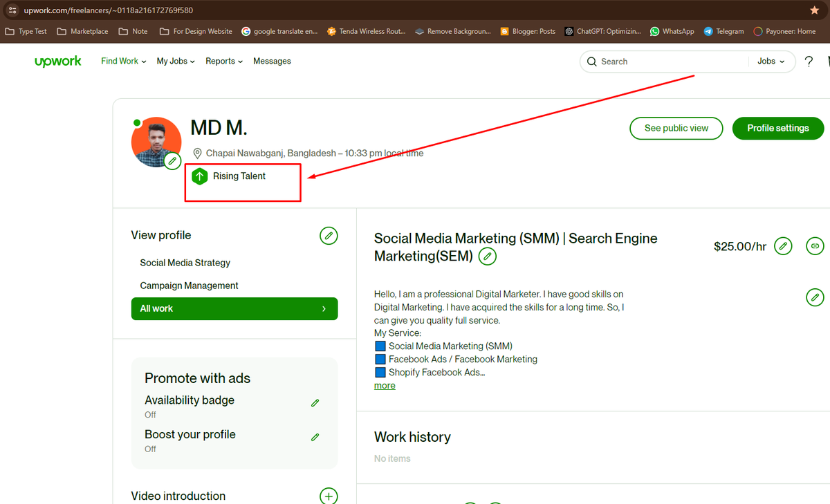Open the Type Test bookmark folder
Screen dimensions: 830x504
pos(26,31)
